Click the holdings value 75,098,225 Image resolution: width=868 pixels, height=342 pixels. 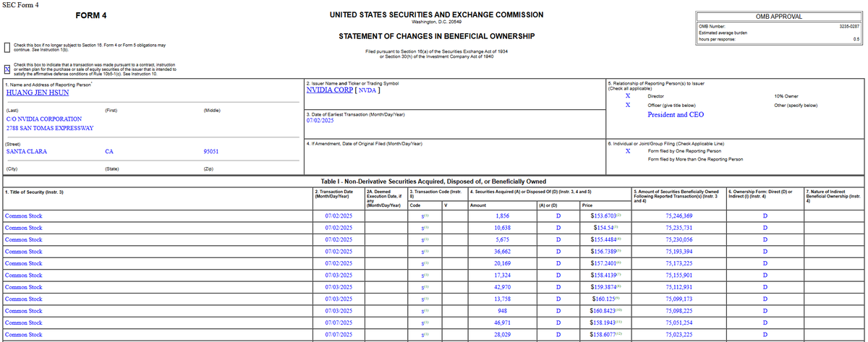(678, 311)
